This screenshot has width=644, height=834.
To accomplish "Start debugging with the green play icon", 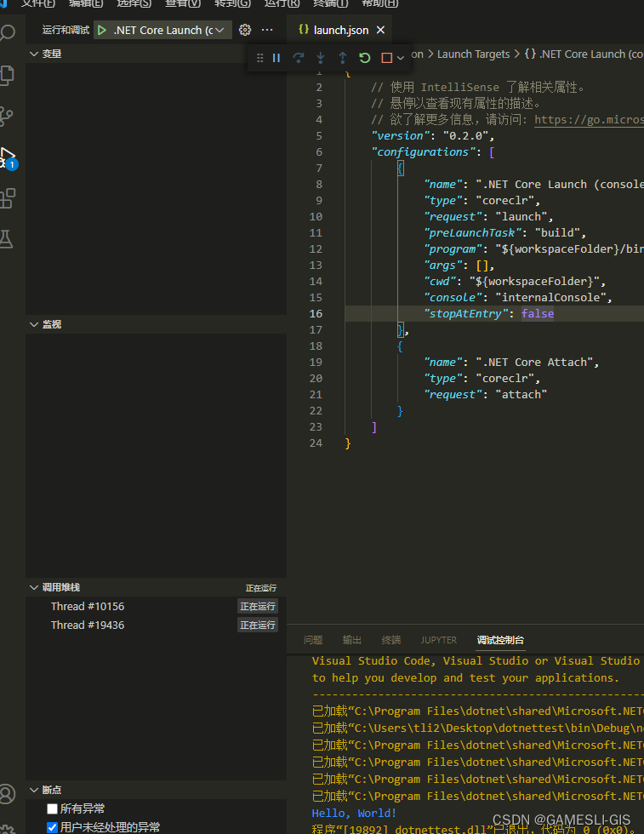I will pos(102,31).
